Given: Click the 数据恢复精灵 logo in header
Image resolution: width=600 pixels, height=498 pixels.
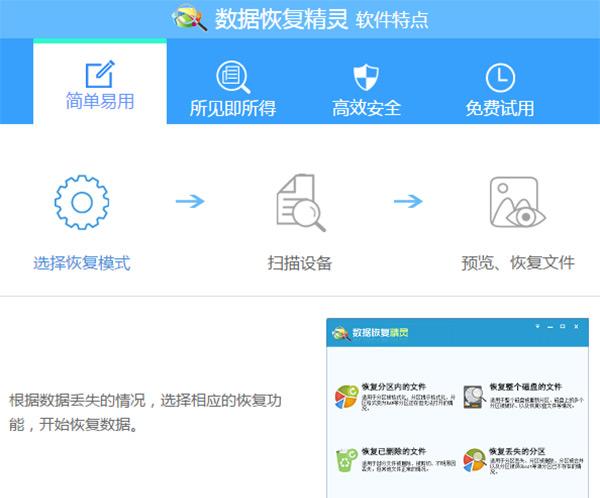Looking at the screenshot, I should pyautogui.click(x=189, y=18).
